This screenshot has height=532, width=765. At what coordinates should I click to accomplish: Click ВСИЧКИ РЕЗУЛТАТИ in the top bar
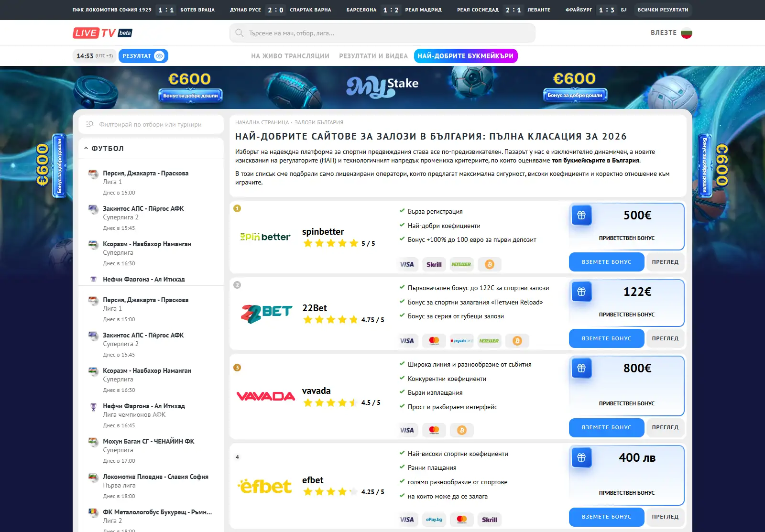(663, 10)
